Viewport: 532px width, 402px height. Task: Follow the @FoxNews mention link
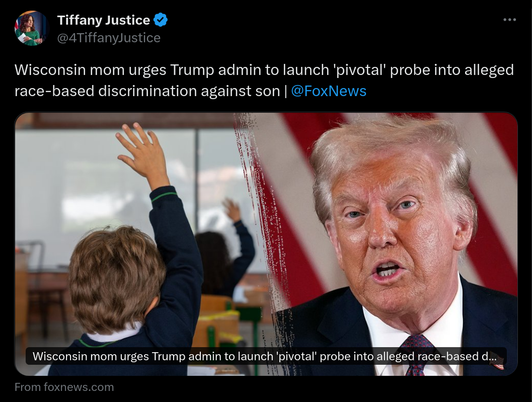pyautogui.click(x=329, y=91)
